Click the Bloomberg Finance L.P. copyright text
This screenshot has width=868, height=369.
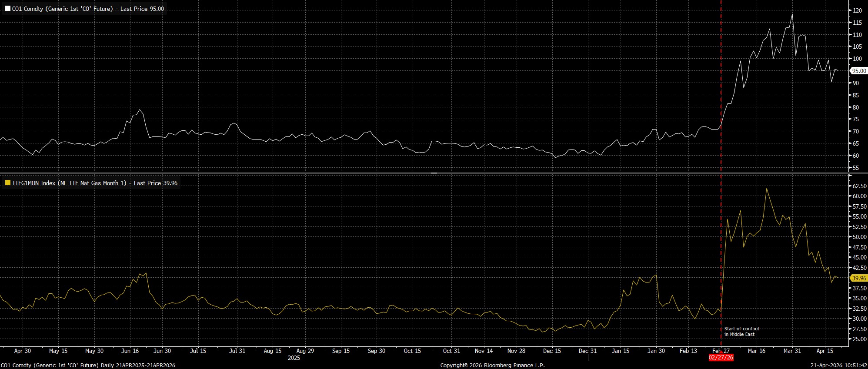(x=492, y=366)
